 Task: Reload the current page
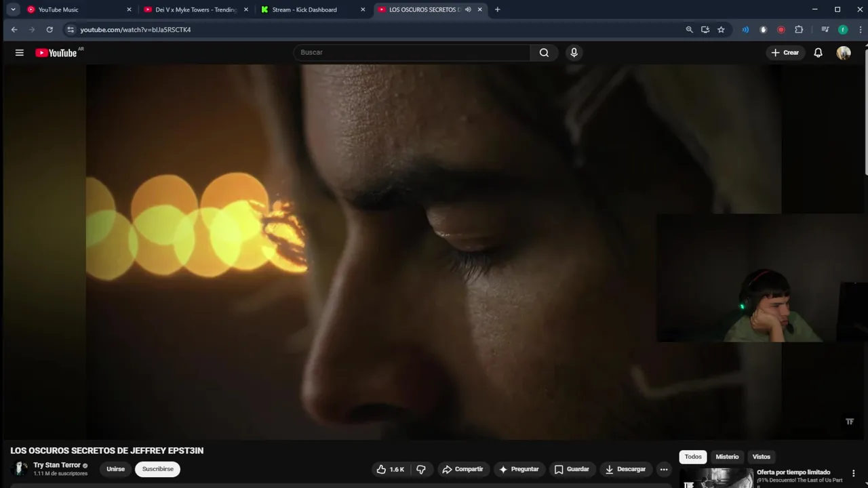[x=50, y=30]
